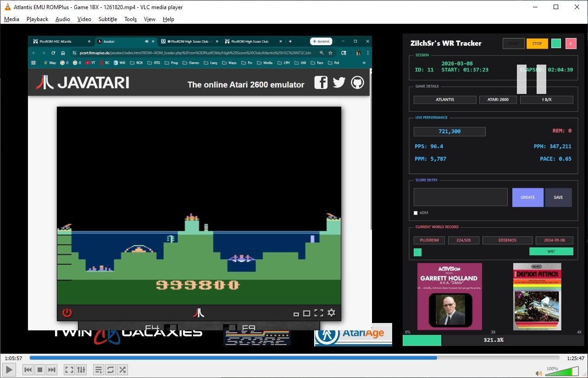Open the Javatari settings gear icon

331,313
